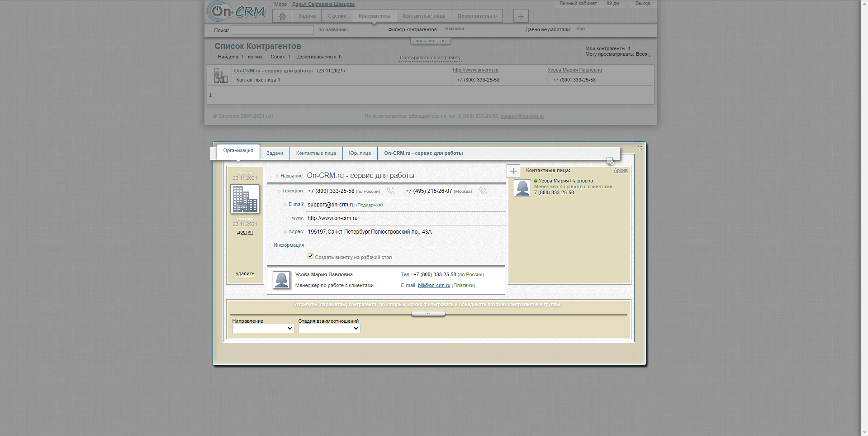Screen dimensions: 868x436
Task: Click page number 1 in list pagination
Action: coord(210,96)
